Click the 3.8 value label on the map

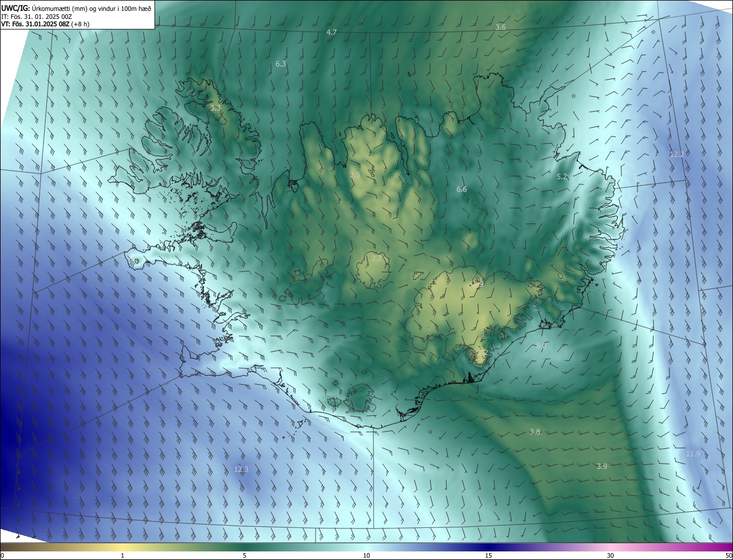tap(535, 432)
